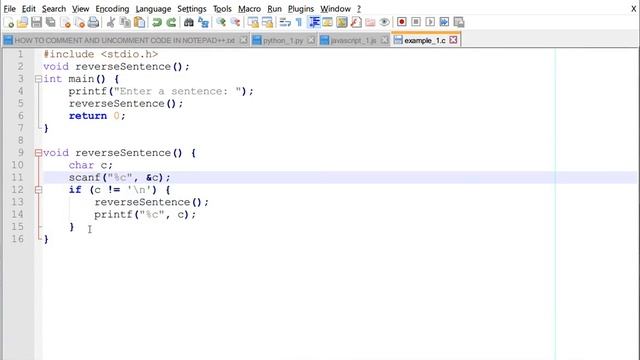
Task: Paste from clipboard icon
Action: (x=140, y=22)
